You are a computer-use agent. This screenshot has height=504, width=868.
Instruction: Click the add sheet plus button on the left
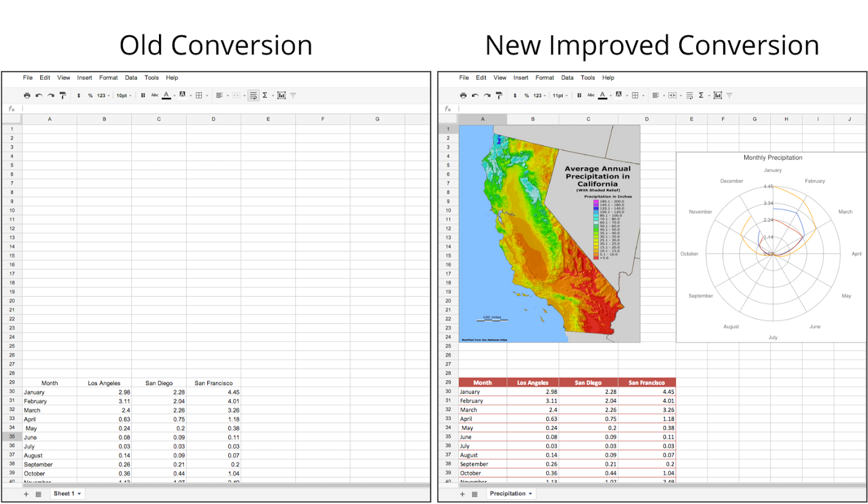pyautogui.click(x=26, y=493)
